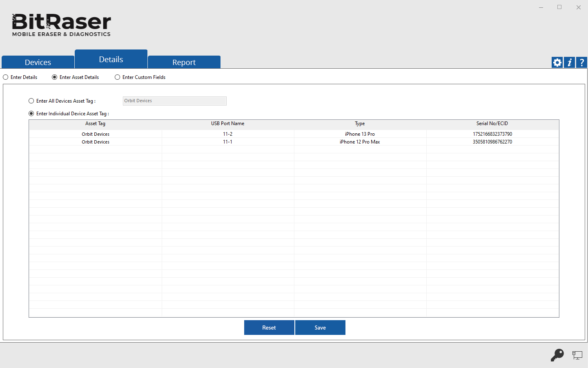Open the information icon
The width and height of the screenshot is (588, 368).
click(x=569, y=63)
